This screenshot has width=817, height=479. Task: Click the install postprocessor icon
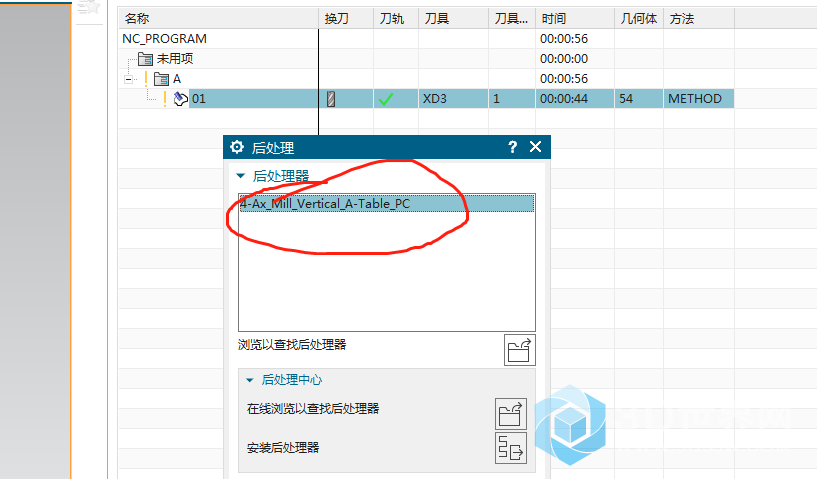click(511, 448)
